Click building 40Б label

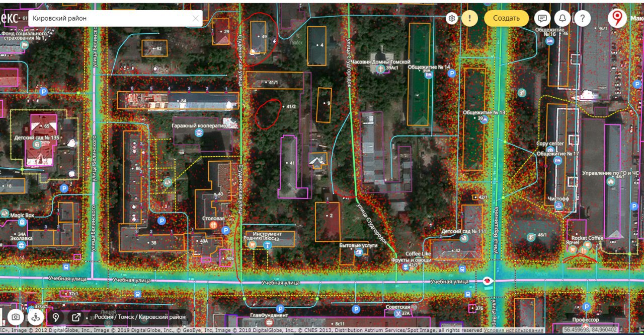(x=230, y=258)
